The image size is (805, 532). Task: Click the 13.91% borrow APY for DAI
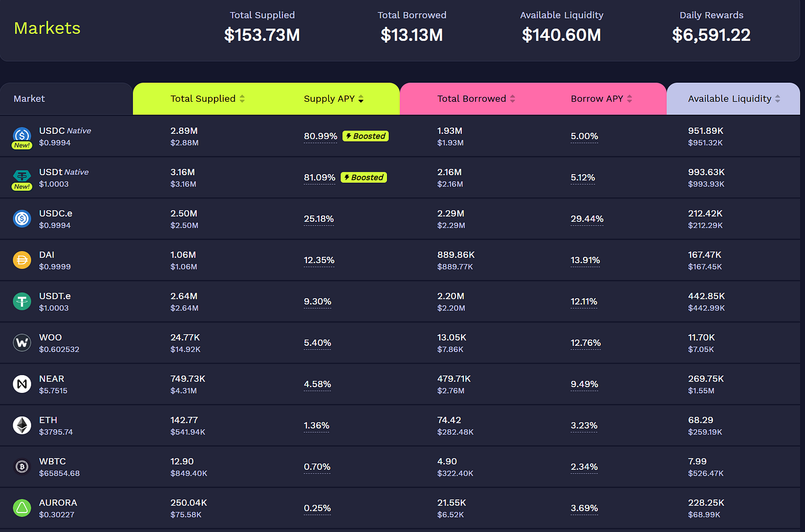(585, 260)
